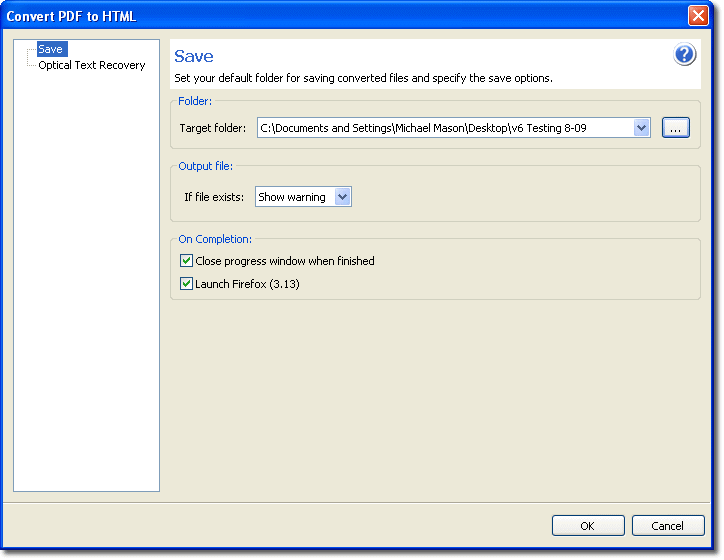Open help with the blue question mark icon

[x=685, y=55]
